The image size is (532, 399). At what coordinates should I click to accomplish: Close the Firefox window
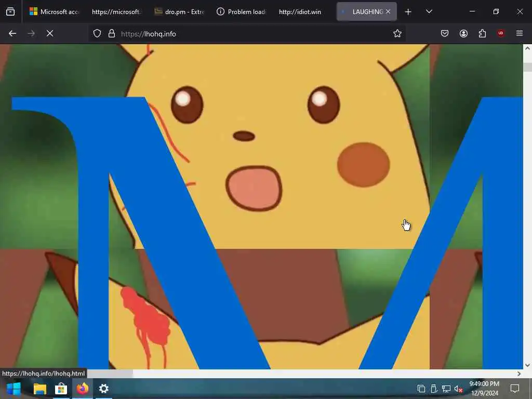[x=520, y=11]
